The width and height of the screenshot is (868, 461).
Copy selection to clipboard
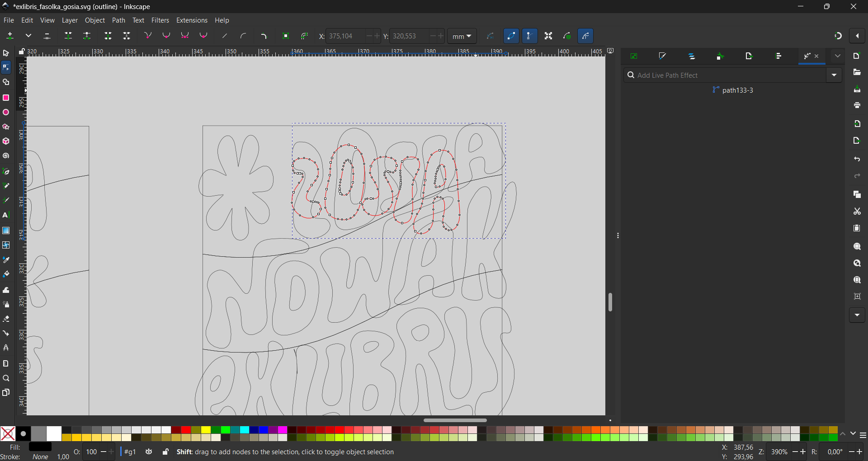click(x=857, y=195)
